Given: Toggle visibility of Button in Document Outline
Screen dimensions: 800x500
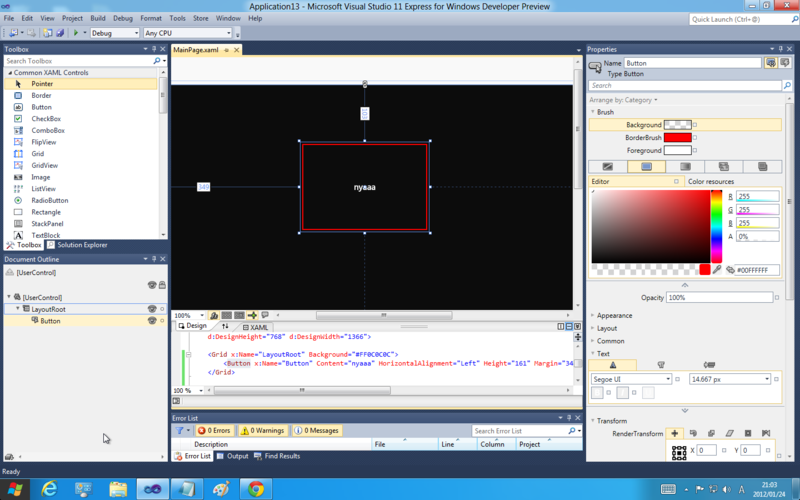Looking at the screenshot, I should click(x=152, y=321).
